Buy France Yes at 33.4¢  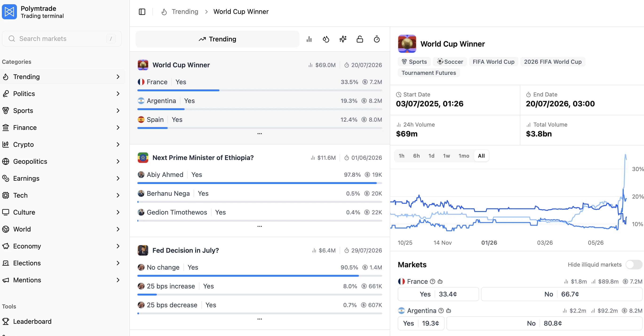(438, 294)
